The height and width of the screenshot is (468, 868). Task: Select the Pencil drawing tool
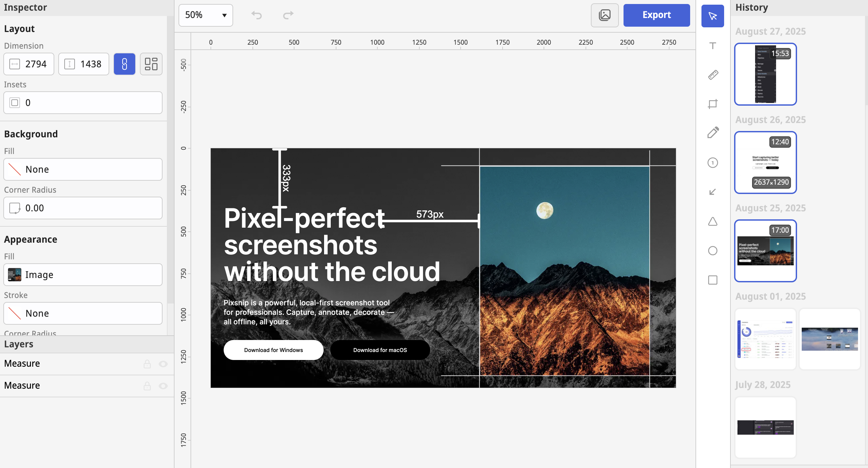coord(712,133)
